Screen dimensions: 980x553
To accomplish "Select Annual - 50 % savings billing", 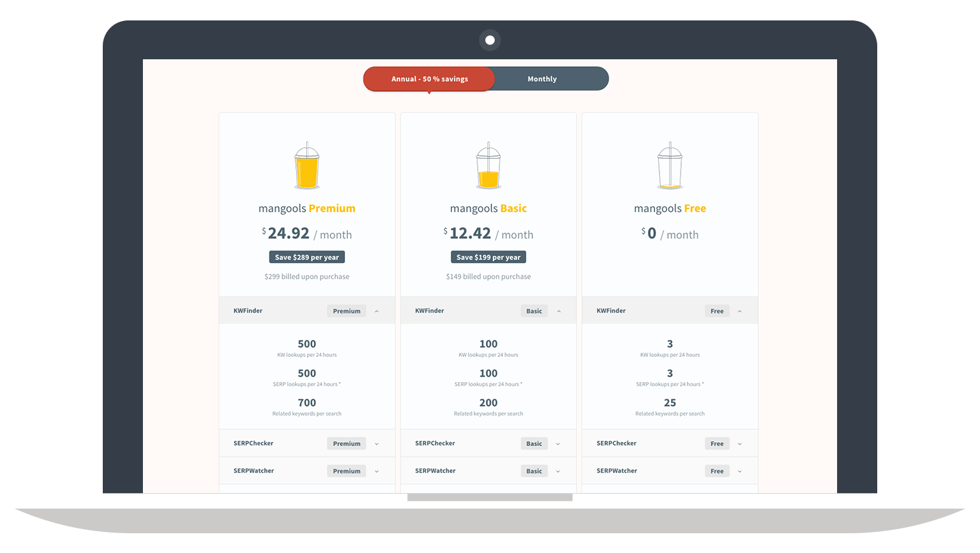I will coord(429,79).
